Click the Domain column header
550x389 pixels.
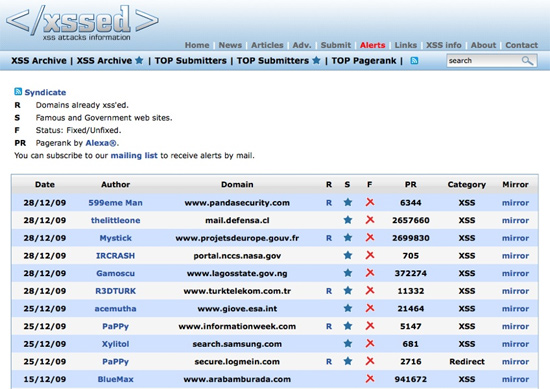click(237, 185)
